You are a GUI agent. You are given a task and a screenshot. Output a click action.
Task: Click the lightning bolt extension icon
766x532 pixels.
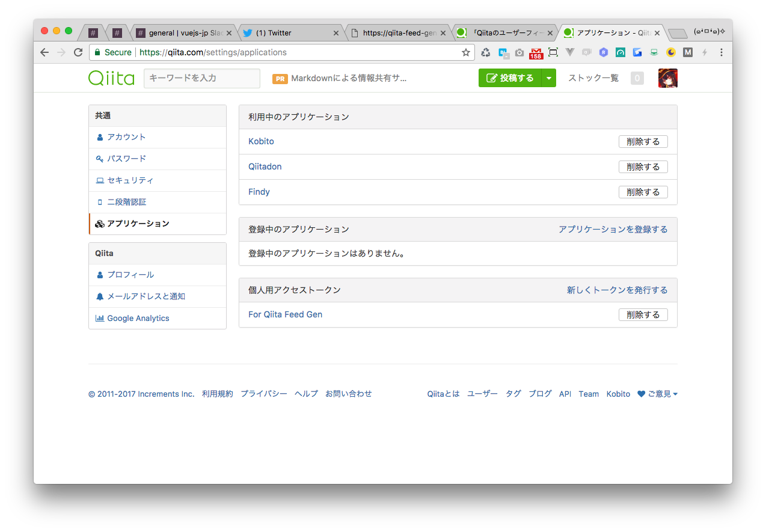(x=704, y=52)
